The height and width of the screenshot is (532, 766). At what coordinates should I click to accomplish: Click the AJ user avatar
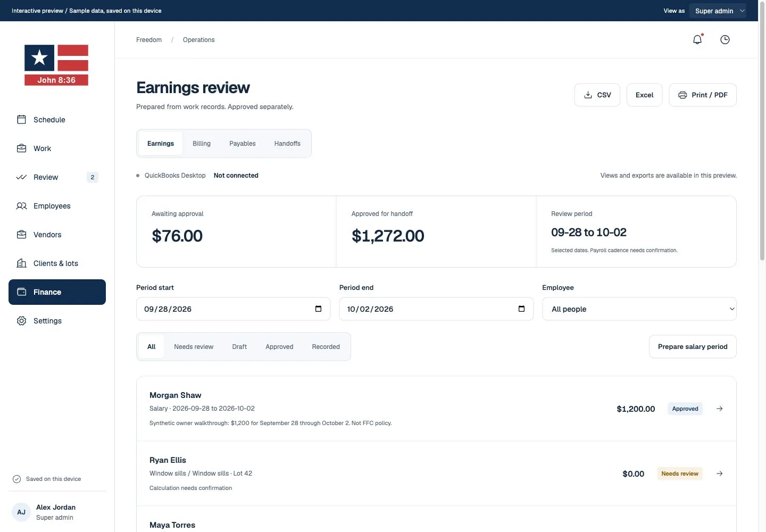[x=21, y=512]
